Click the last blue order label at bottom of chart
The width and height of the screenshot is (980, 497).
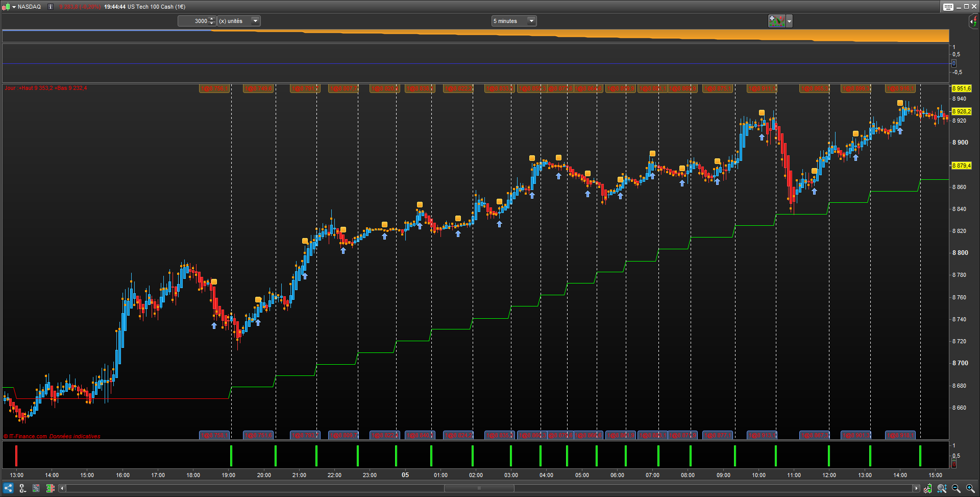[900, 435]
